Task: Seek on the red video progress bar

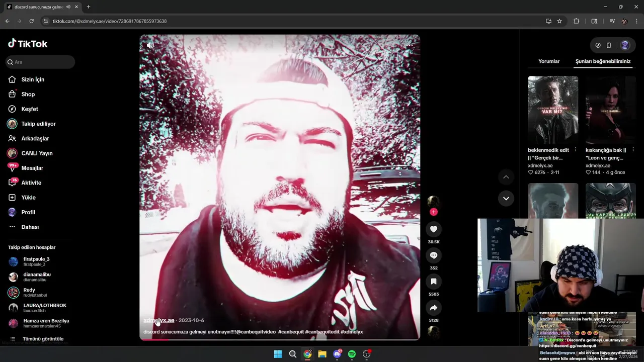Action: click(x=280, y=339)
